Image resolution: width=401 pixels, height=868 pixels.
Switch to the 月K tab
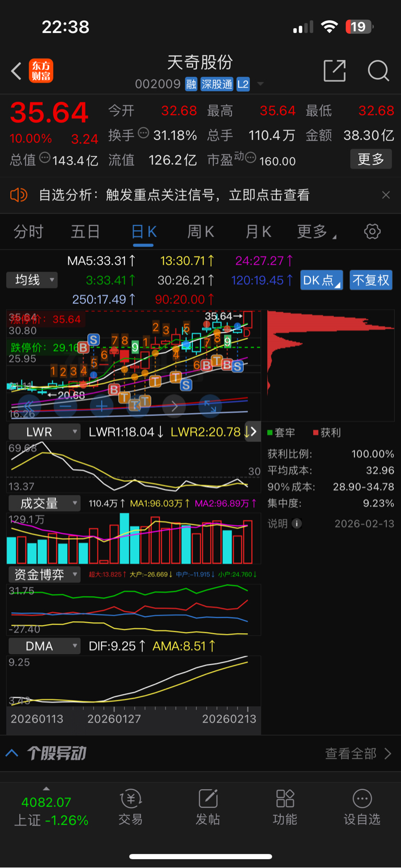click(x=258, y=232)
